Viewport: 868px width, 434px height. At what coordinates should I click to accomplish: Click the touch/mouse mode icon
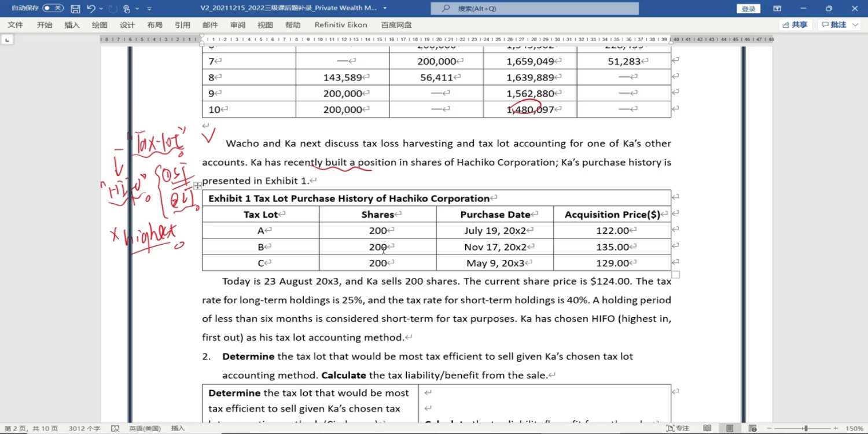pos(127,9)
